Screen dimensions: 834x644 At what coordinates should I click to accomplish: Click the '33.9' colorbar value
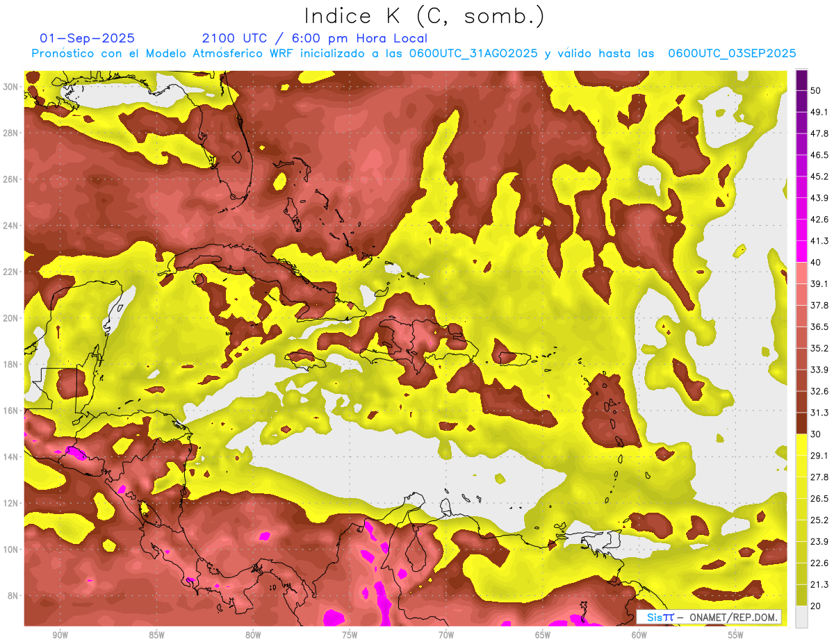(819, 370)
